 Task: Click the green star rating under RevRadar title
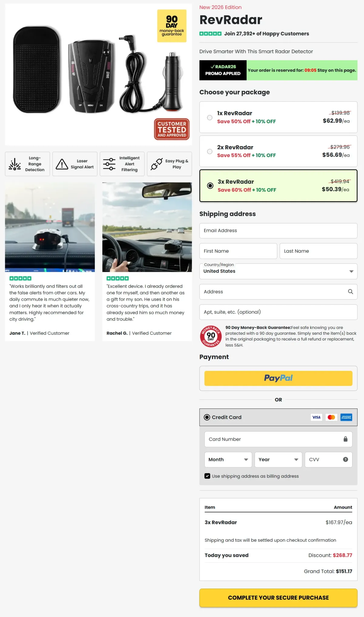coord(211,34)
